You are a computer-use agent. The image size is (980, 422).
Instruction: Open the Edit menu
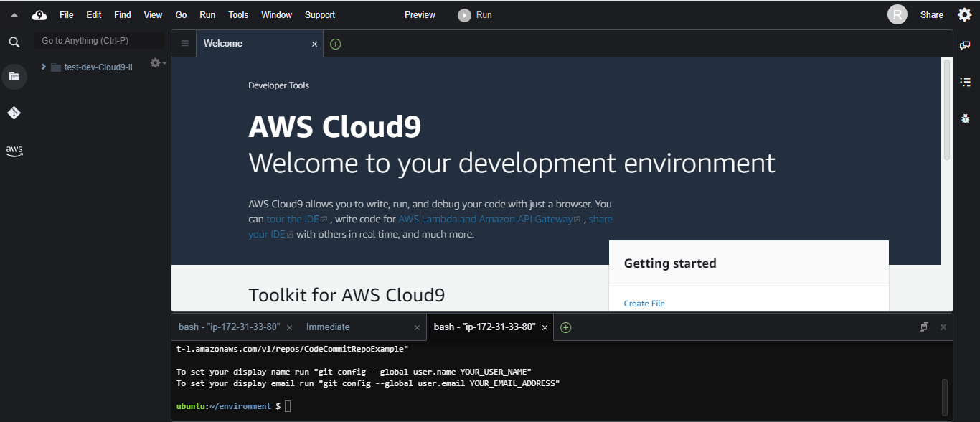pos(94,15)
